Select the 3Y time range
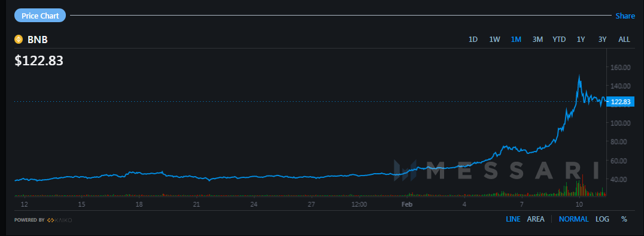644x236 pixels. click(602, 40)
